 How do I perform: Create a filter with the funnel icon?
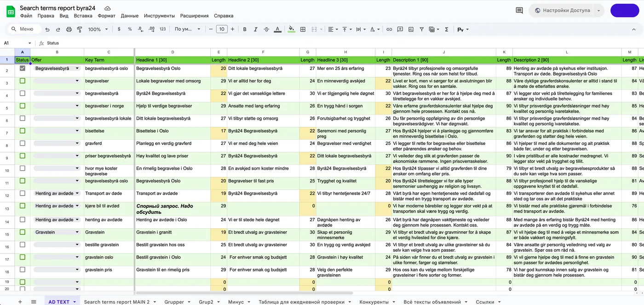pos(421,29)
